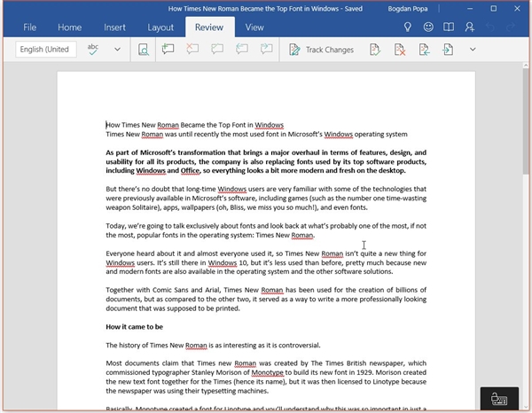Switch to the View tab
Viewport: 532px width, 413px height.
tap(254, 27)
